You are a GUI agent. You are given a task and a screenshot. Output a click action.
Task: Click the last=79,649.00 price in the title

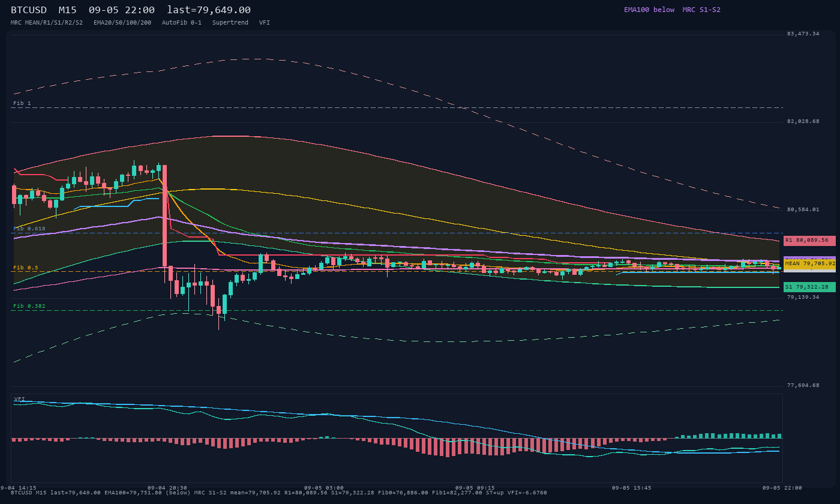point(209,10)
